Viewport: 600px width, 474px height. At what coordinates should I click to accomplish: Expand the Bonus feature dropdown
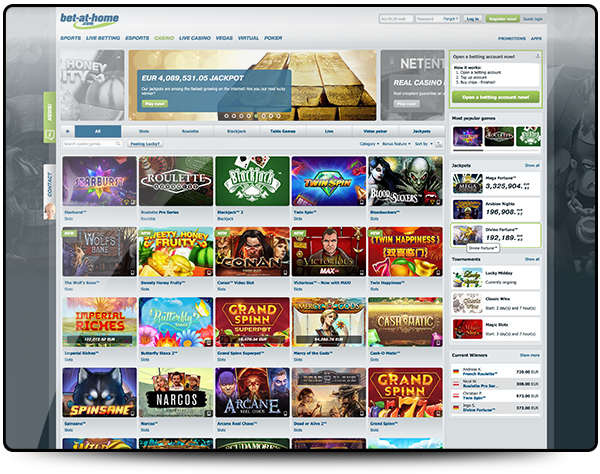pos(396,144)
